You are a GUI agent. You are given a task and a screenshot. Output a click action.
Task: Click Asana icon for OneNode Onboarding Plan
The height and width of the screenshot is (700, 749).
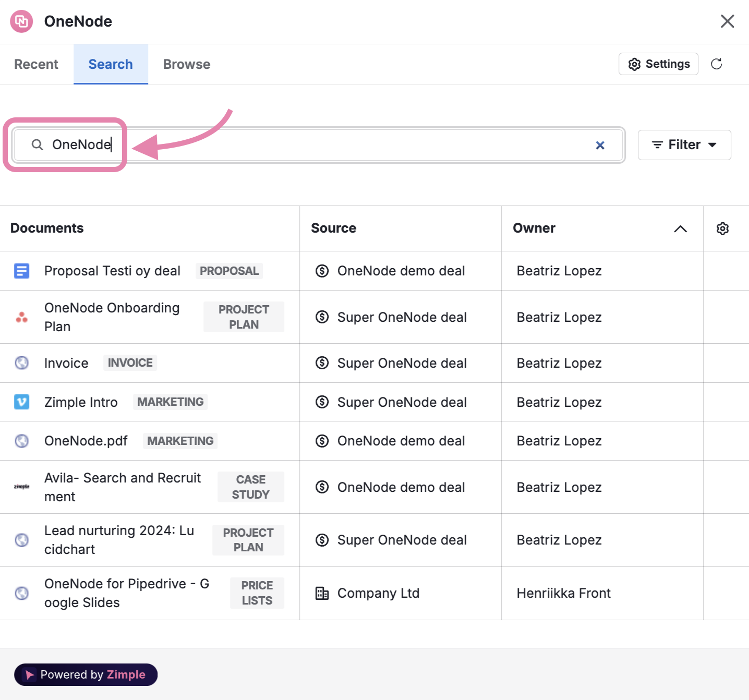(21, 317)
